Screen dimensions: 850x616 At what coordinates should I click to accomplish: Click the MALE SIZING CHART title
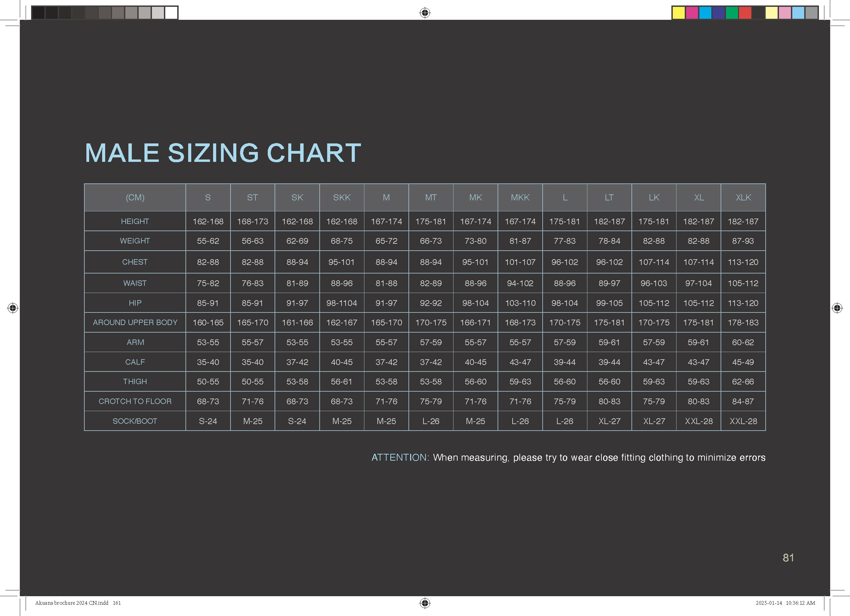[223, 153]
